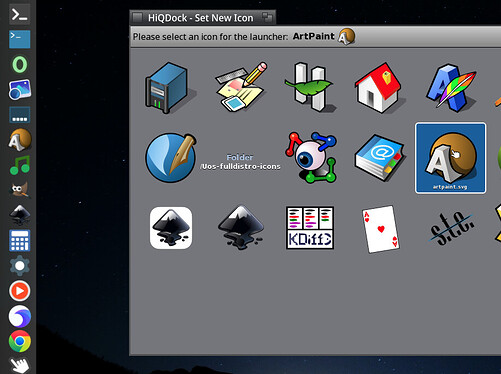Open Chrome from the dock
This screenshot has height=374, width=501.
coord(20,341)
